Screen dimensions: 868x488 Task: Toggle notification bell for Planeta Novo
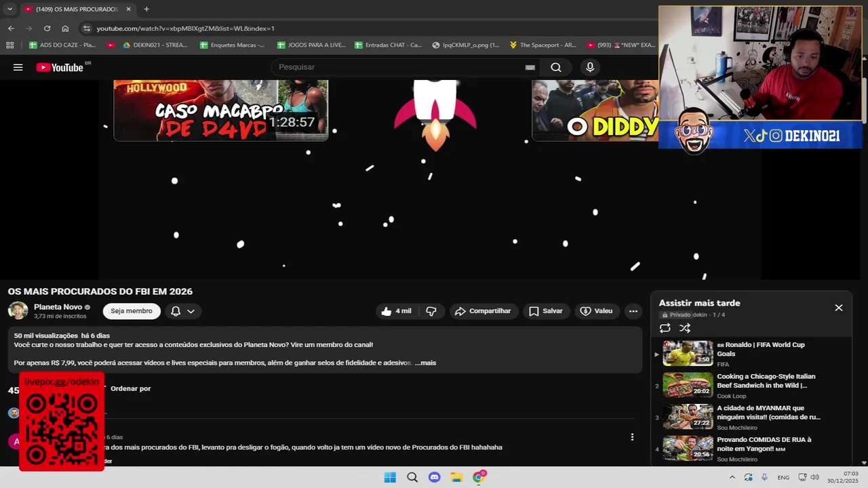coord(176,311)
